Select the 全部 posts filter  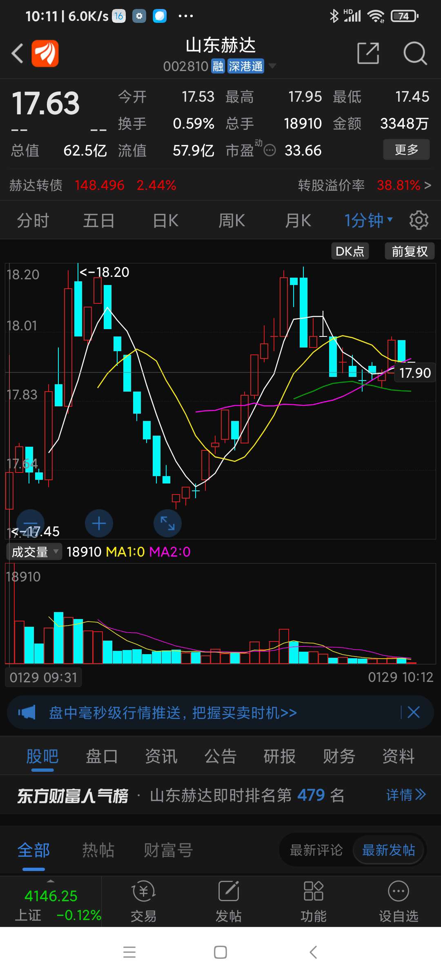click(33, 850)
